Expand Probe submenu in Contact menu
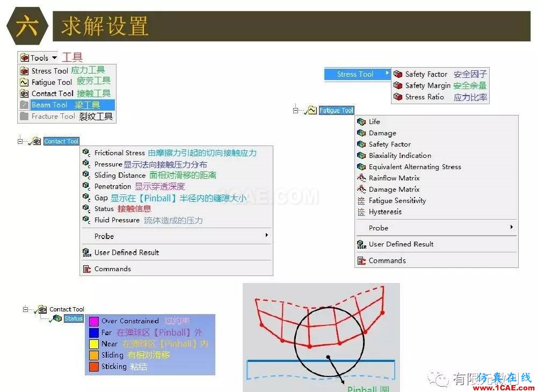Image resolution: width=537 pixels, height=392 pixels. pyautogui.click(x=176, y=236)
